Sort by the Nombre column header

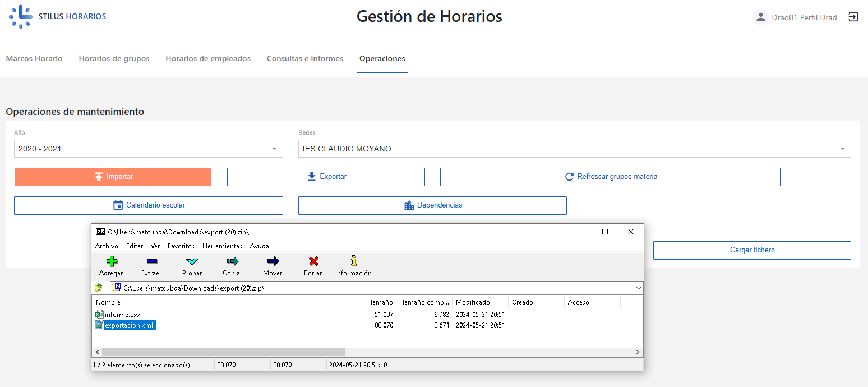tap(216, 302)
